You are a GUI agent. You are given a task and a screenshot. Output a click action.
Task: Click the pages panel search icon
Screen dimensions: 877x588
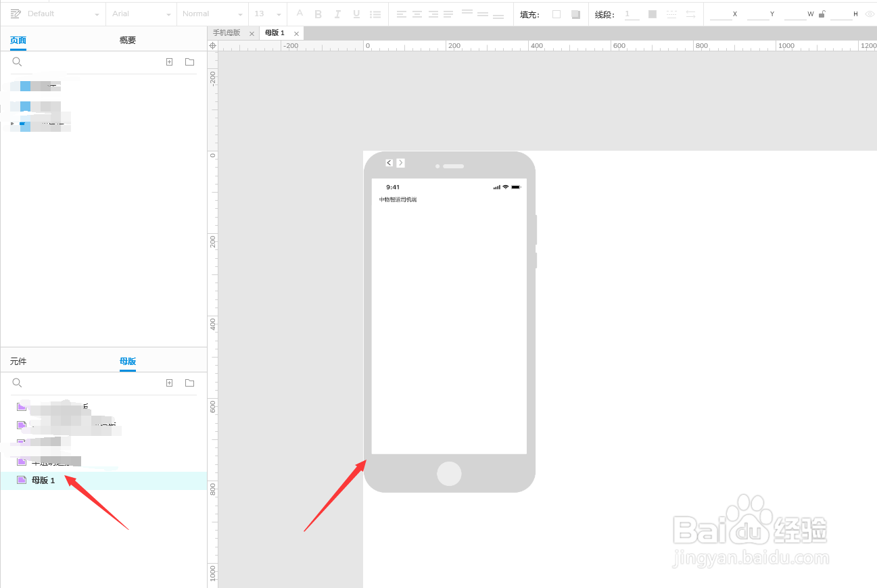pos(18,62)
